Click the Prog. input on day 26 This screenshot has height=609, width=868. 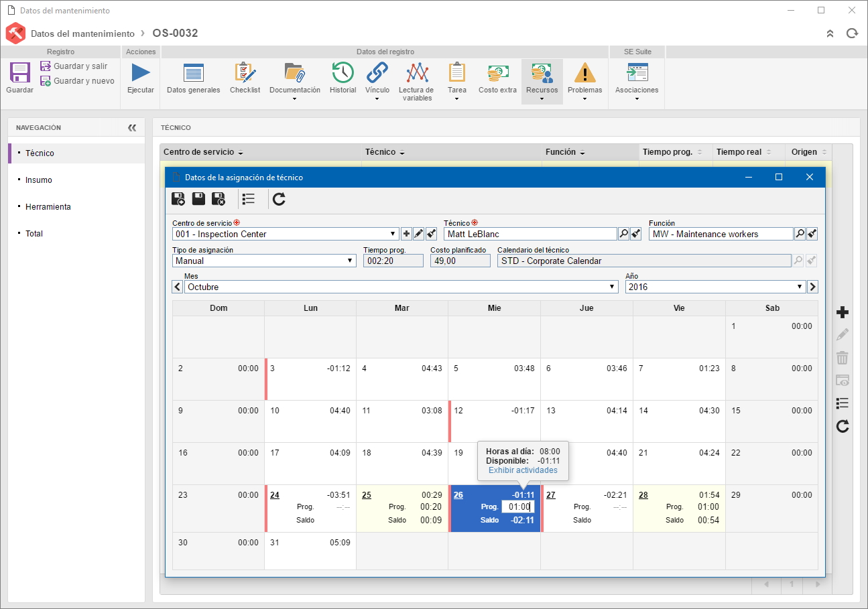point(518,507)
